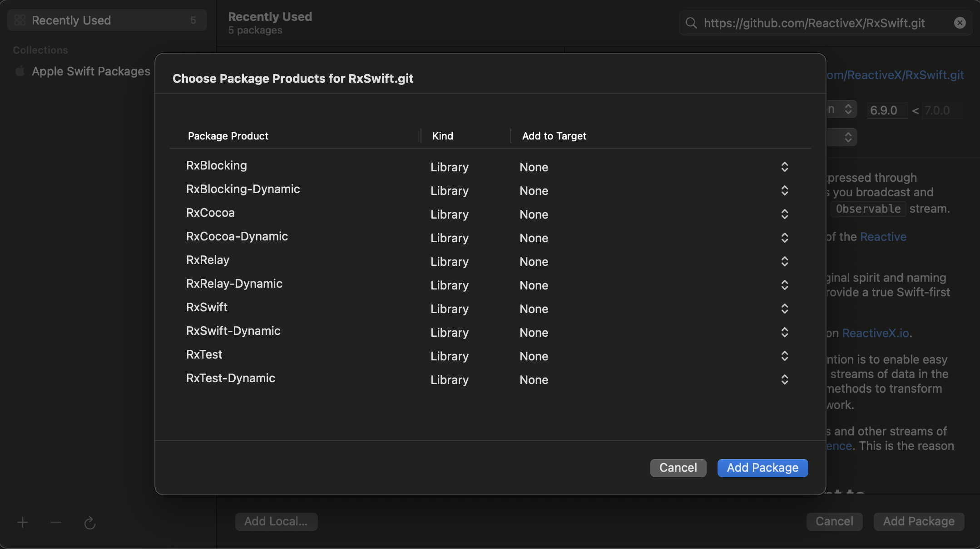Select the RxRelay-Dynamic product name
This screenshot has height=549, width=980.
[x=234, y=284]
